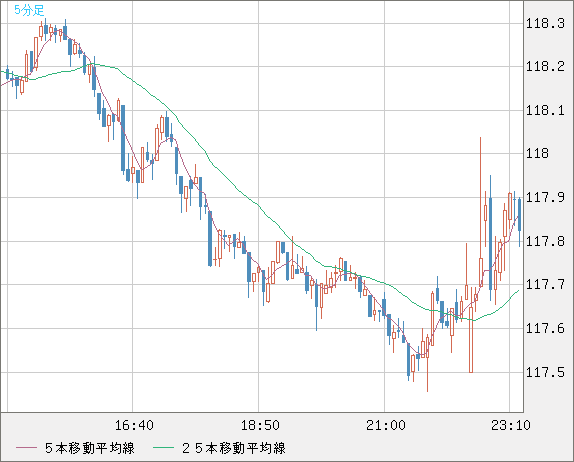
Task: Click the 118.2 price axis label
Action: click(x=545, y=66)
